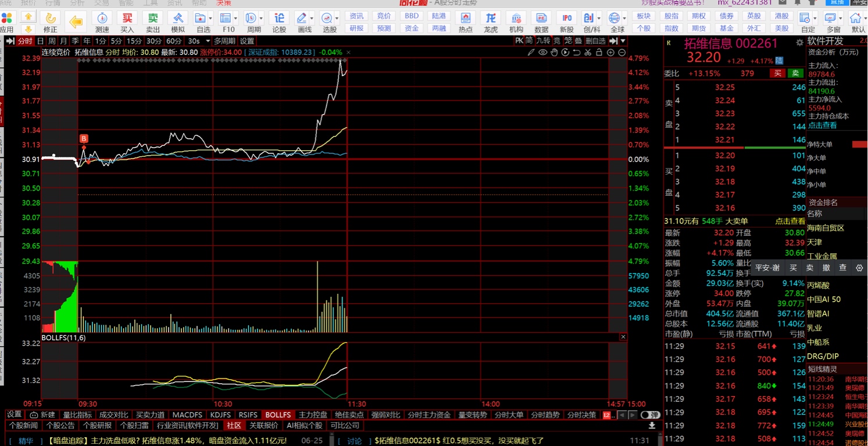Click the 买入 buy icon
Viewport: 868px width, 446px height.
point(127,21)
